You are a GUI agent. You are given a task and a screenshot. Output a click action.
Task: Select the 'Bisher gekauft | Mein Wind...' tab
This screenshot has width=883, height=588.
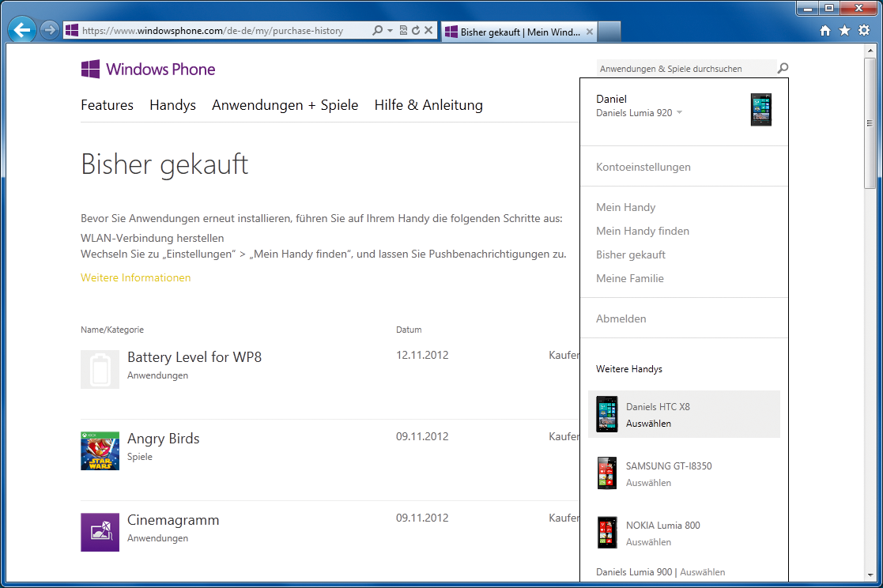point(519,32)
